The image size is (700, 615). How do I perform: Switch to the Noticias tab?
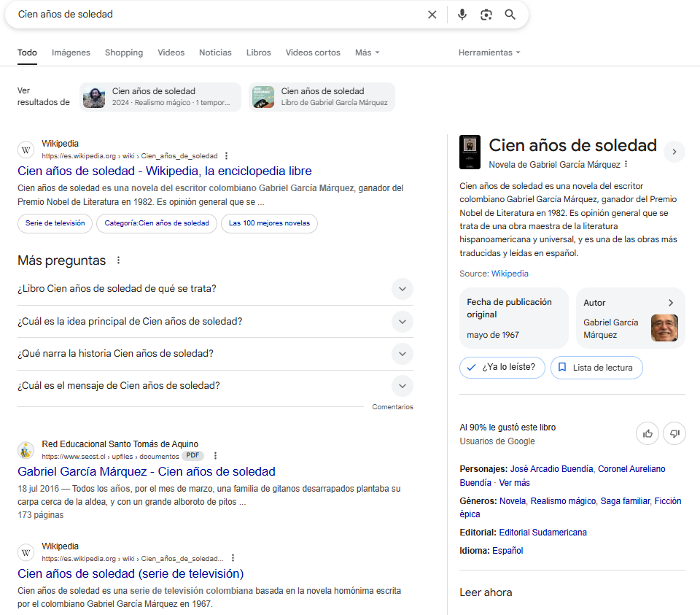coord(215,53)
